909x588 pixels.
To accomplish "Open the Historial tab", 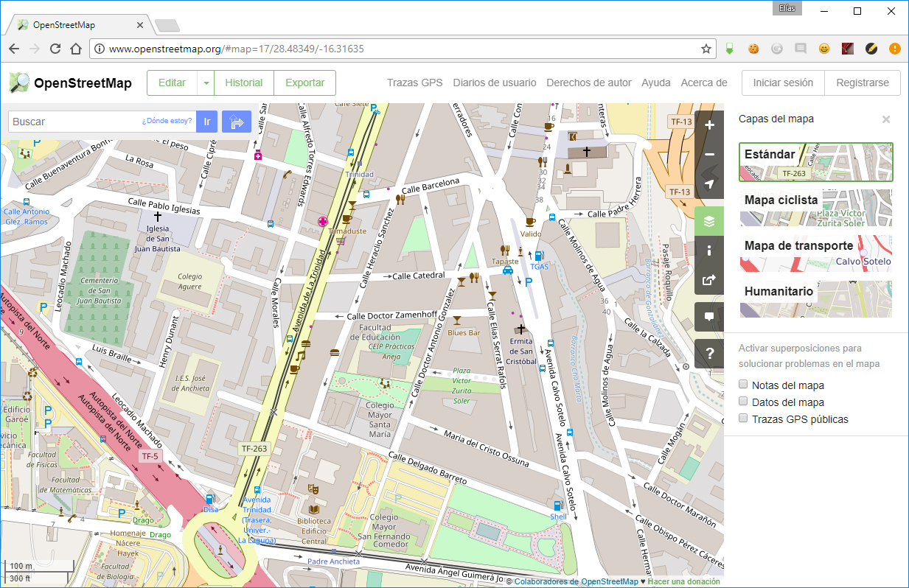I will pyautogui.click(x=244, y=83).
